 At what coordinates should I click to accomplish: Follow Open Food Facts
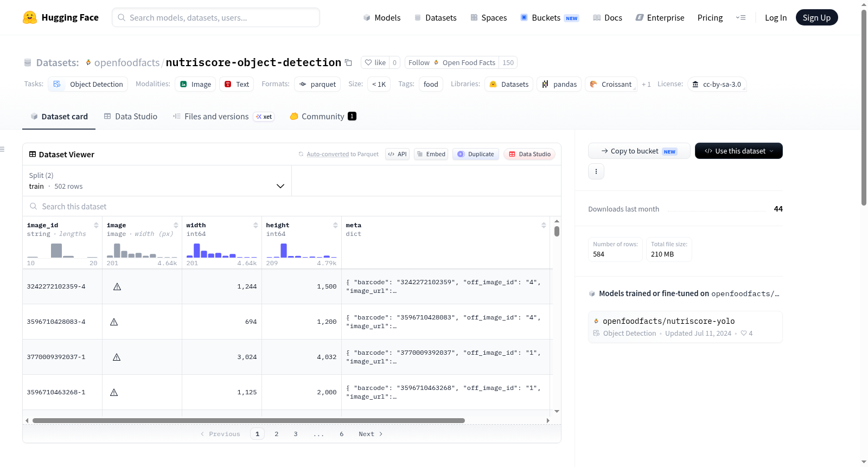(452, 62)
